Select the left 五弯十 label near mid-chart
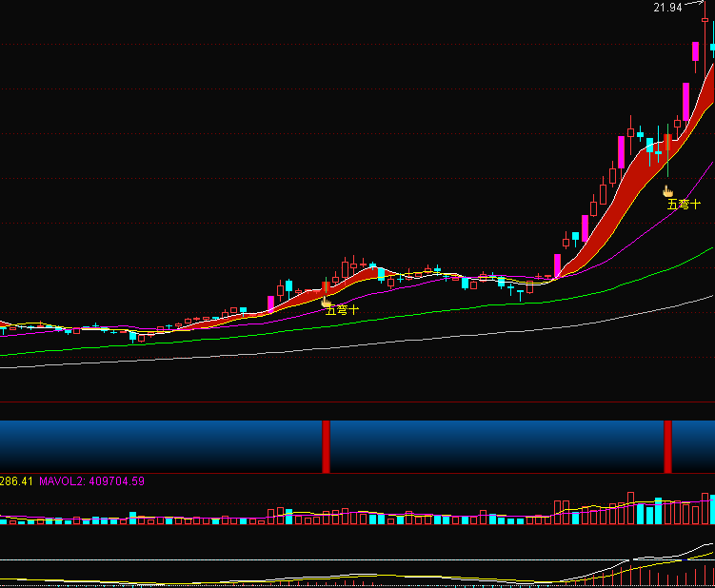The image size is (715, 588). [343, 310]
